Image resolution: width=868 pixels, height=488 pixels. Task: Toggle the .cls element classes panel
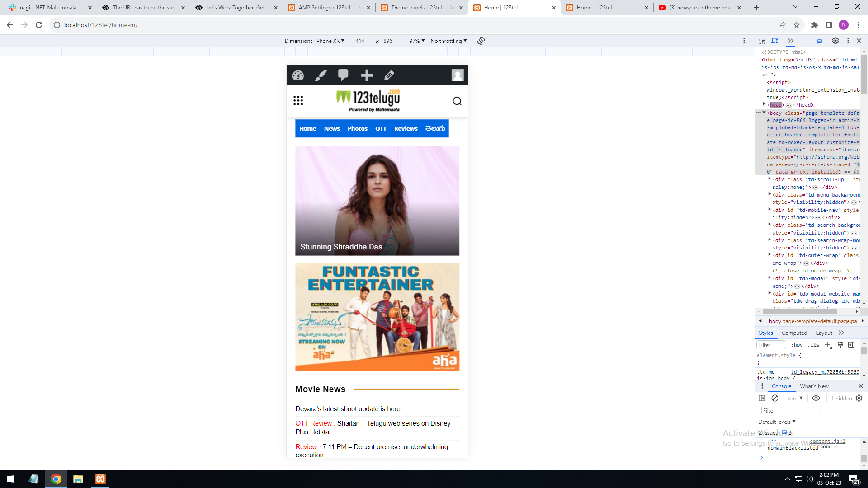(814, 345)
